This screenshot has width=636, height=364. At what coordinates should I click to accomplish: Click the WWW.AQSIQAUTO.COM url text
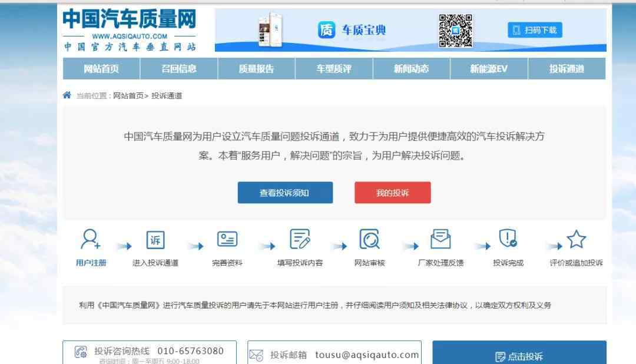pyautogui.click(x=130, y=36)
